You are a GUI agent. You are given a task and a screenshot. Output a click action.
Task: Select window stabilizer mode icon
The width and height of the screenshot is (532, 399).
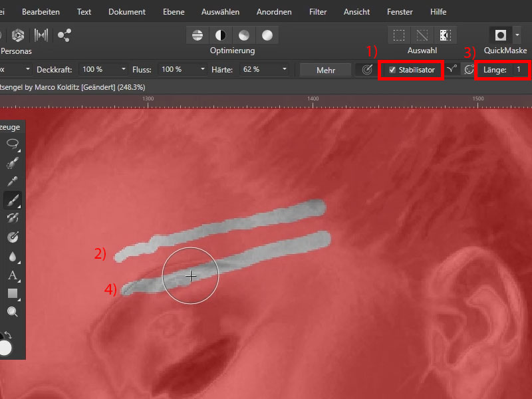pos(469,70)
